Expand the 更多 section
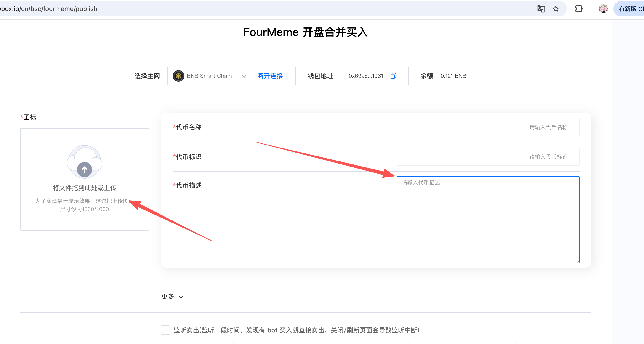 [x=172, y=297]
